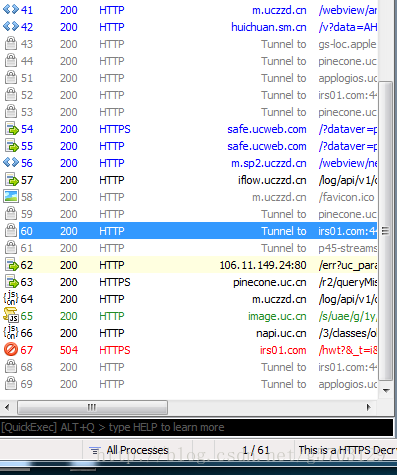Viewport: 397px width, 475px height.
Task: Click the HTML icon of session 41
Action: [x=11, y=9]
